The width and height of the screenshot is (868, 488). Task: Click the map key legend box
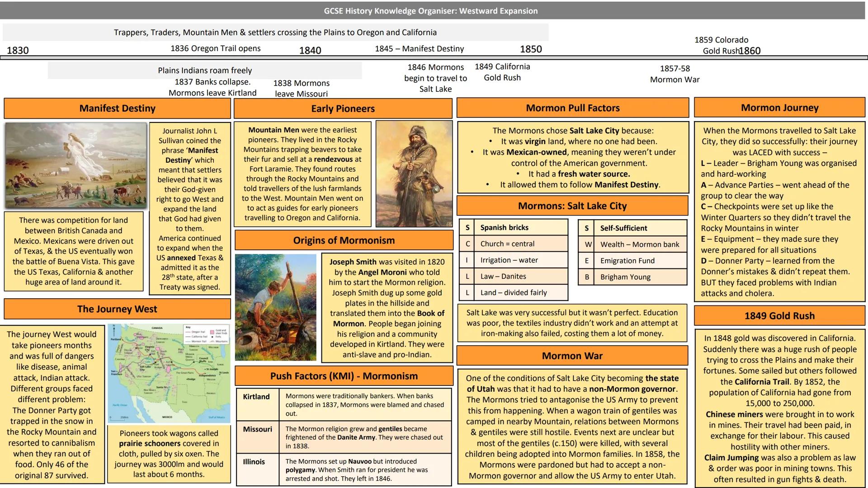point(207,334)
